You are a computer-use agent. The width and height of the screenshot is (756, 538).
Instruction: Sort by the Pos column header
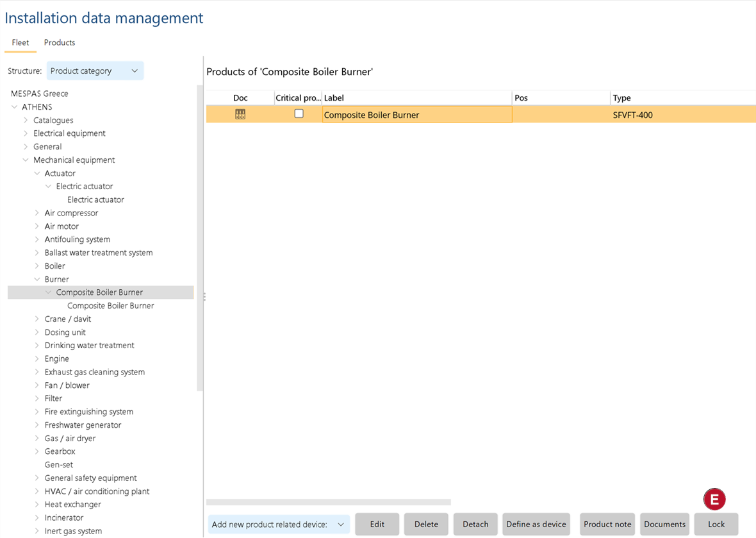click(561, 98)
